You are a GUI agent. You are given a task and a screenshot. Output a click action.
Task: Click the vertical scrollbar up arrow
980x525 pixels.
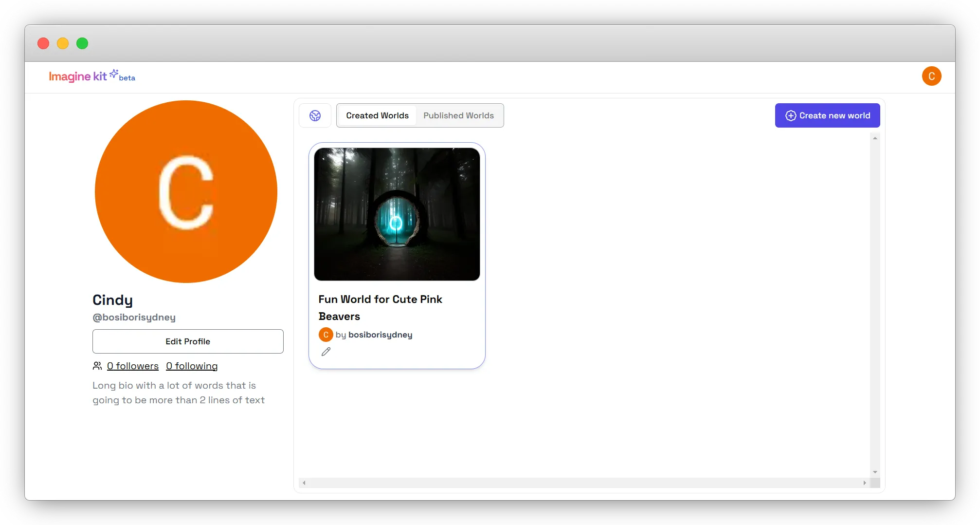tap(875, 138)
